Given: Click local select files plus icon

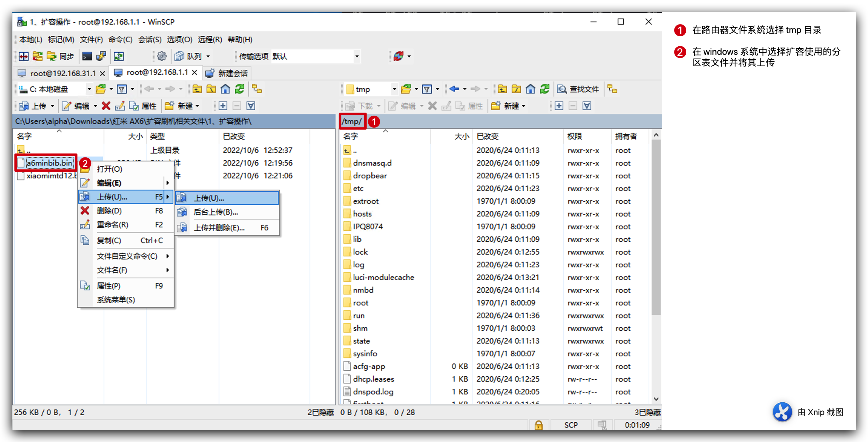Looking at the screenshot, I should 223,106.
